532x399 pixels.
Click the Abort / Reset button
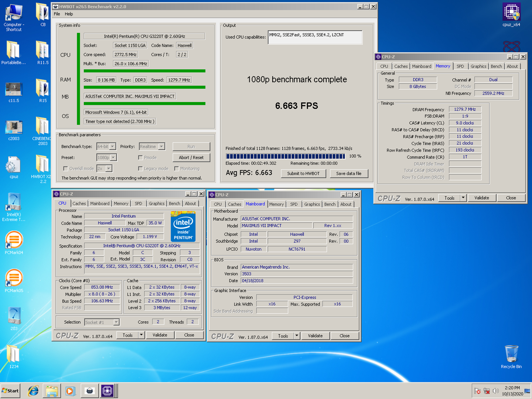(x=191, y=157)
